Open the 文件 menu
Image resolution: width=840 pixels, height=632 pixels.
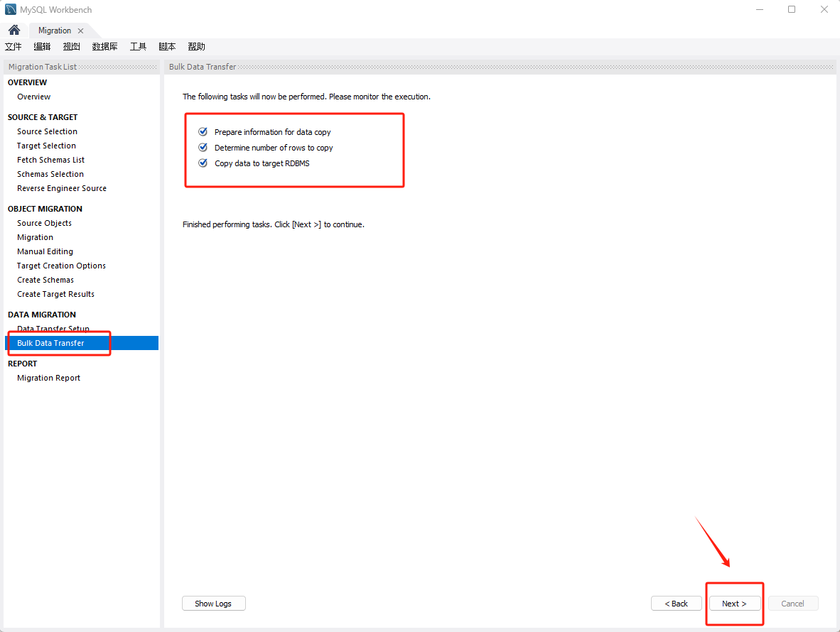click(14, 47)
